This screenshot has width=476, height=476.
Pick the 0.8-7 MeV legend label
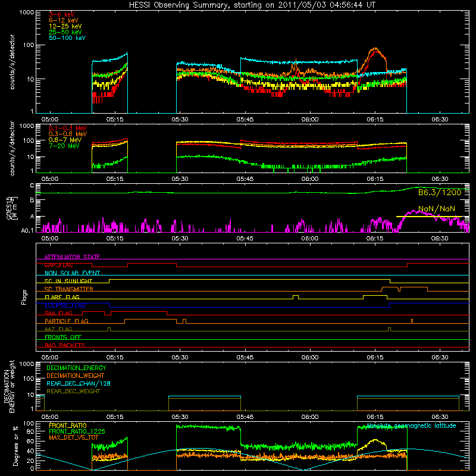tap(65, 140)
